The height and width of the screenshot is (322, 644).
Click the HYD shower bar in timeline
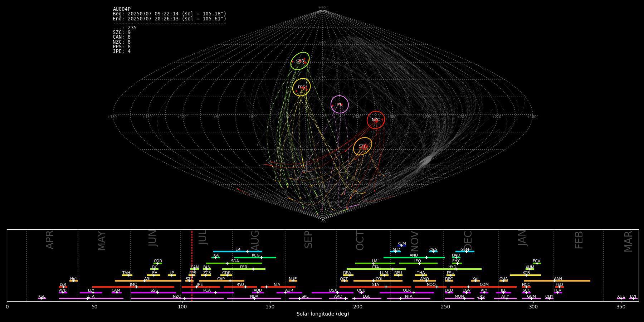tap(453, 269)
